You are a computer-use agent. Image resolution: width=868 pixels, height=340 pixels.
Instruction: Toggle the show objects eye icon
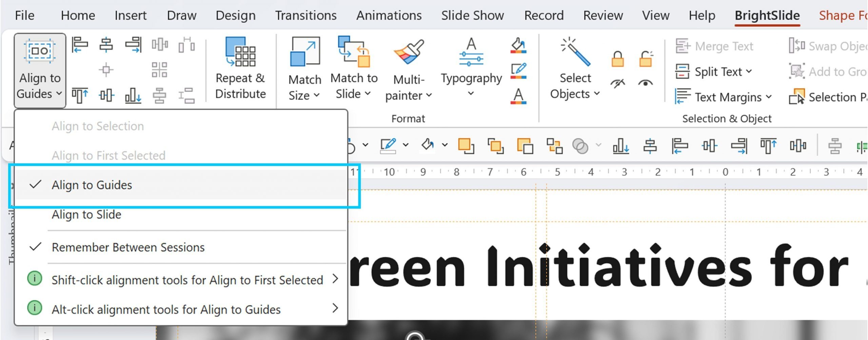pos(645,83)
